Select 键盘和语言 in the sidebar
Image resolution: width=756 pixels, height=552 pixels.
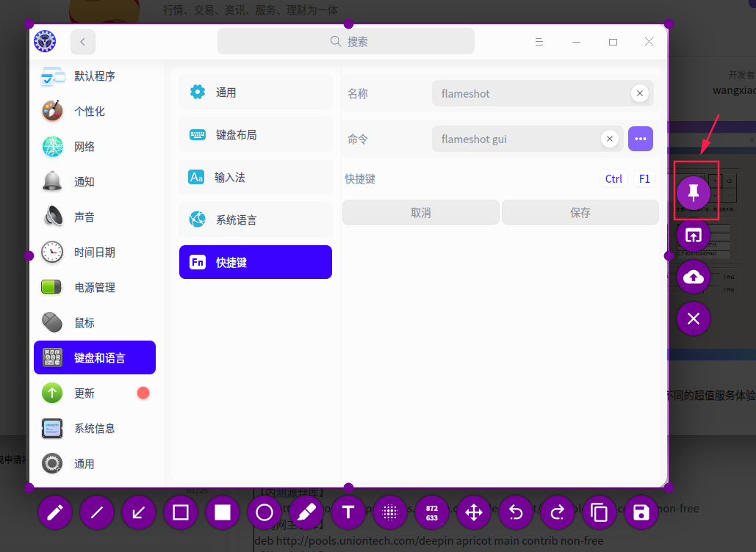95,357
